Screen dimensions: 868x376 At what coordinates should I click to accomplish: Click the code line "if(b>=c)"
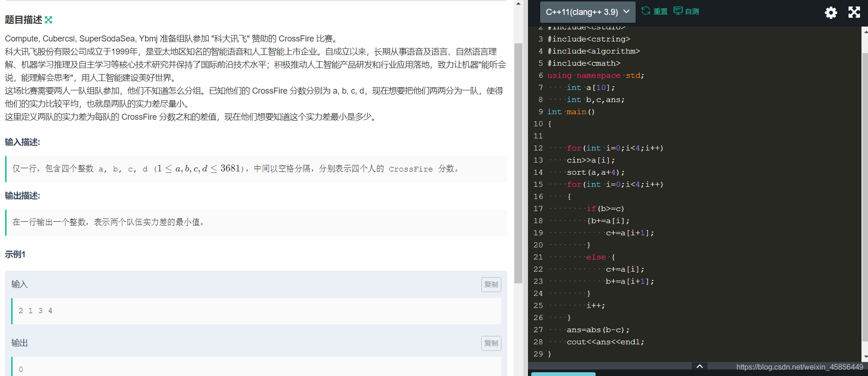tap(605, 209)
